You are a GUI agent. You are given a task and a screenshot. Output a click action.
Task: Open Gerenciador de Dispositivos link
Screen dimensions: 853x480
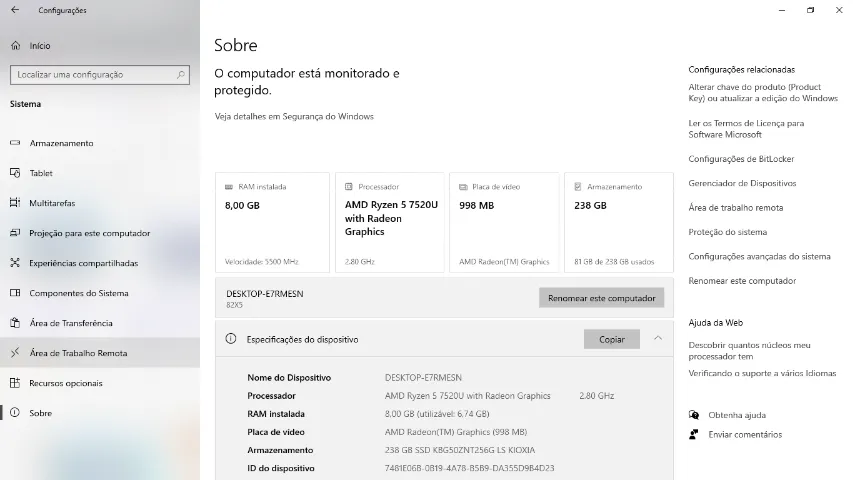pos(742,183)
